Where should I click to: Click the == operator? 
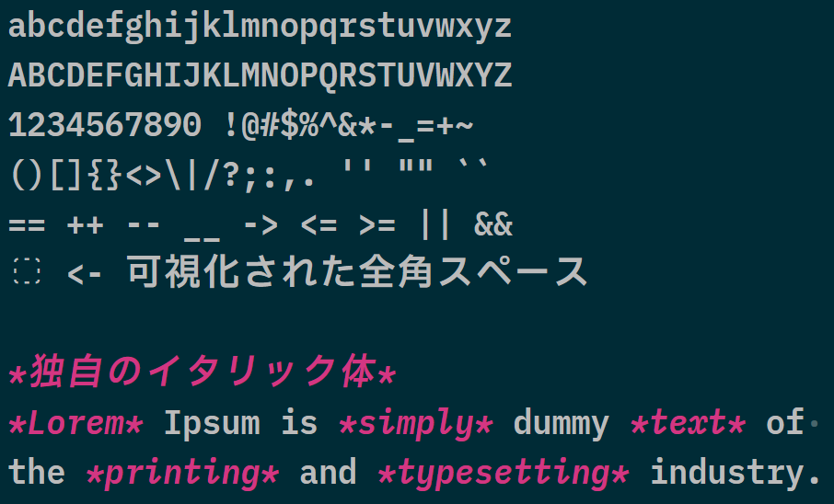coord(27,225)
